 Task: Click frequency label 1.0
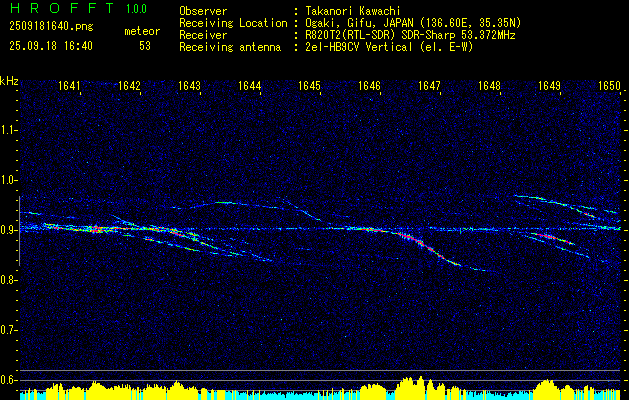(8, 180)
